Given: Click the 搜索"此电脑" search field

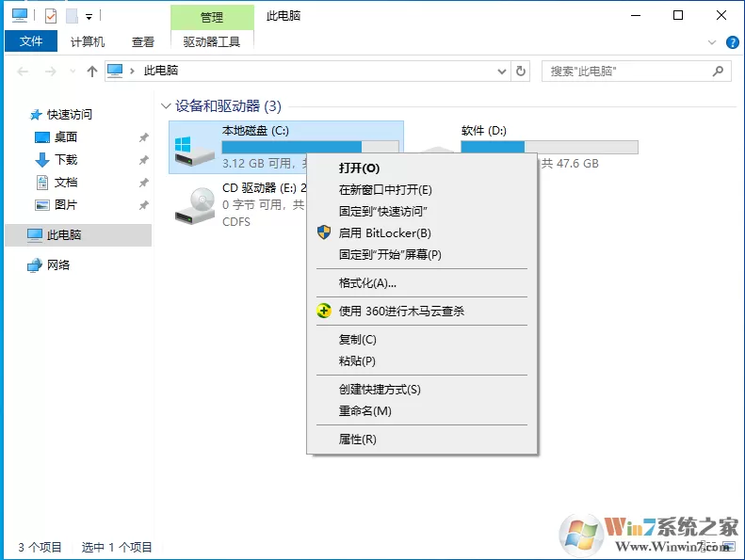Looking at the screenshot, I should [627, 72].
